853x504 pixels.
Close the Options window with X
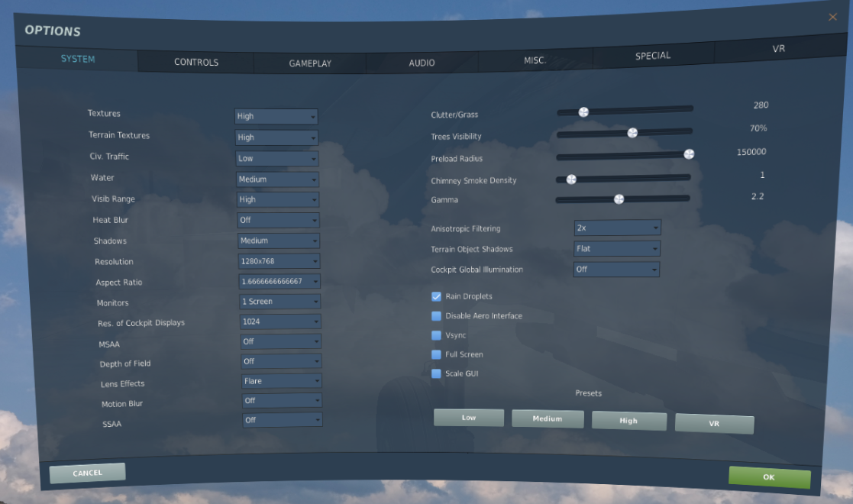tap(832, 17)
